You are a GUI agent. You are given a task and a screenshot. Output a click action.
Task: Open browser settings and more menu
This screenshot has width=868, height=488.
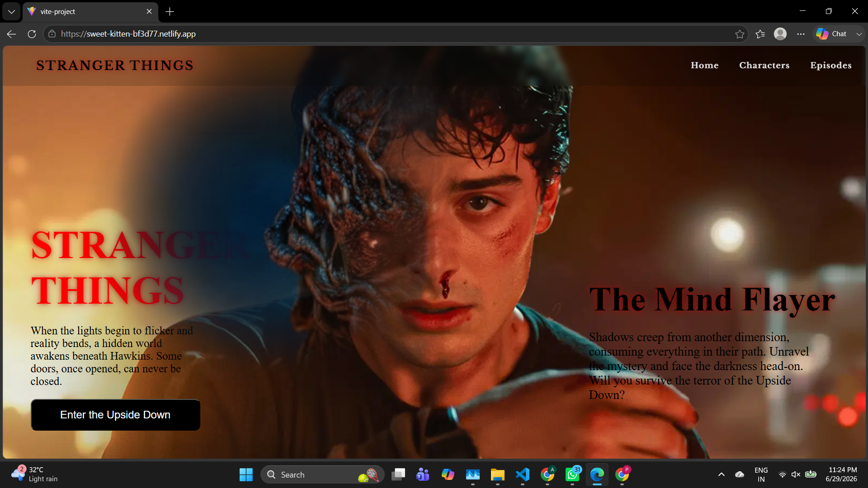801,34
